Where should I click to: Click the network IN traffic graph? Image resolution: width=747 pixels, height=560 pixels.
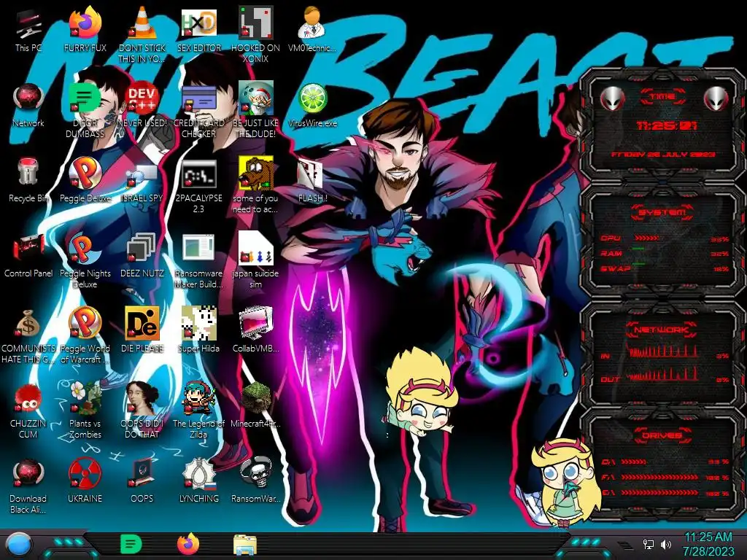click(664, 351)
